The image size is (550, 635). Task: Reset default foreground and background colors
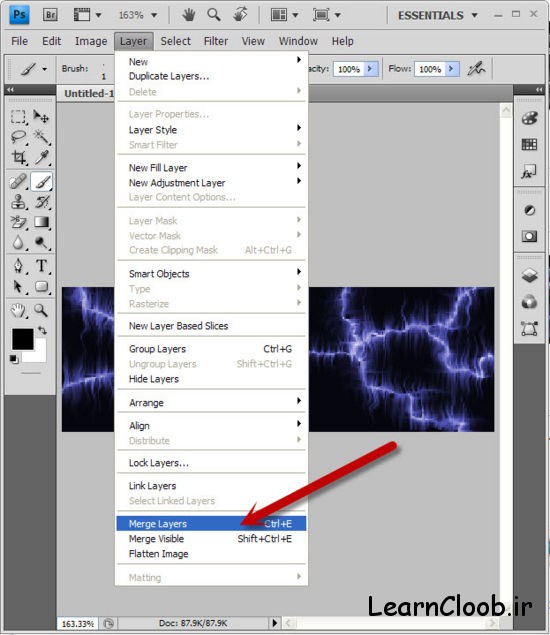[14, 359]
